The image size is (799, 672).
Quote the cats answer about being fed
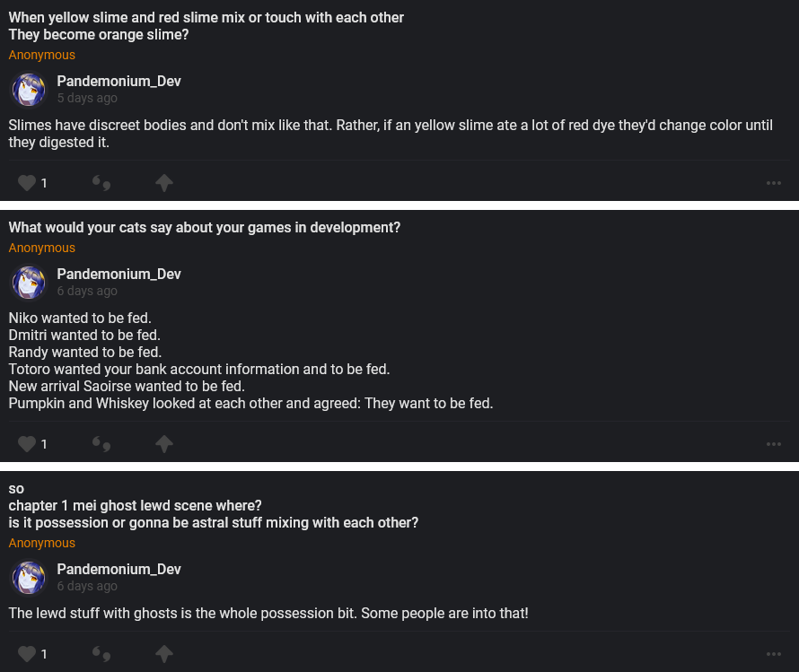coord(101,444)
